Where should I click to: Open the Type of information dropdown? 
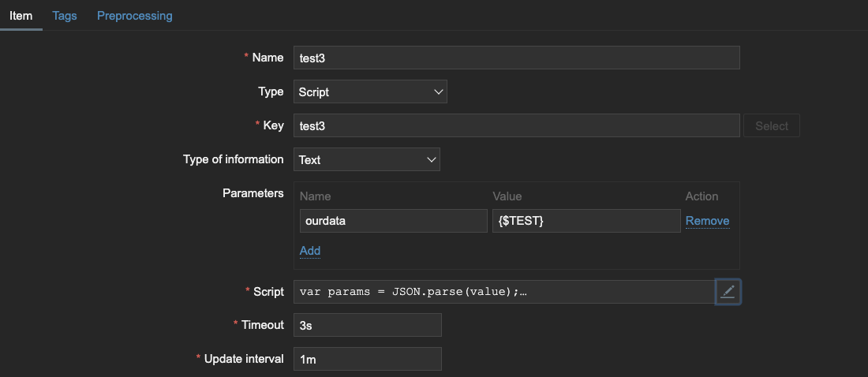pyautogui.click(x=367, y=159)
